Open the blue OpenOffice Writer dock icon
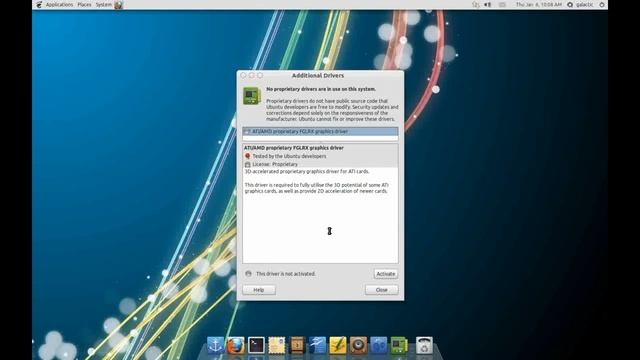This screenshot has width=640, height=360. pyautogui.click(x=318, y=345)
